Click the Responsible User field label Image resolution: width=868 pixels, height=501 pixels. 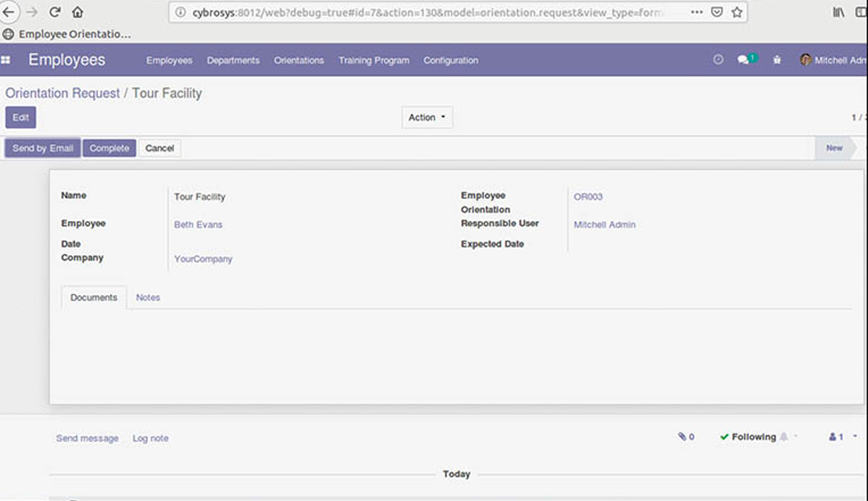coord(500,223)
